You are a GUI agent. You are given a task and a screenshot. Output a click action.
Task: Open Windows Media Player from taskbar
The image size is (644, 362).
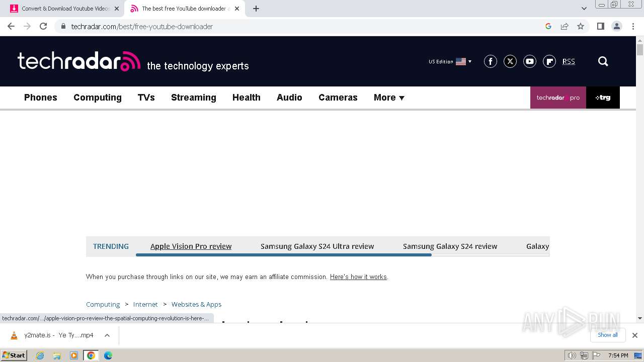(x=74, y=355)
